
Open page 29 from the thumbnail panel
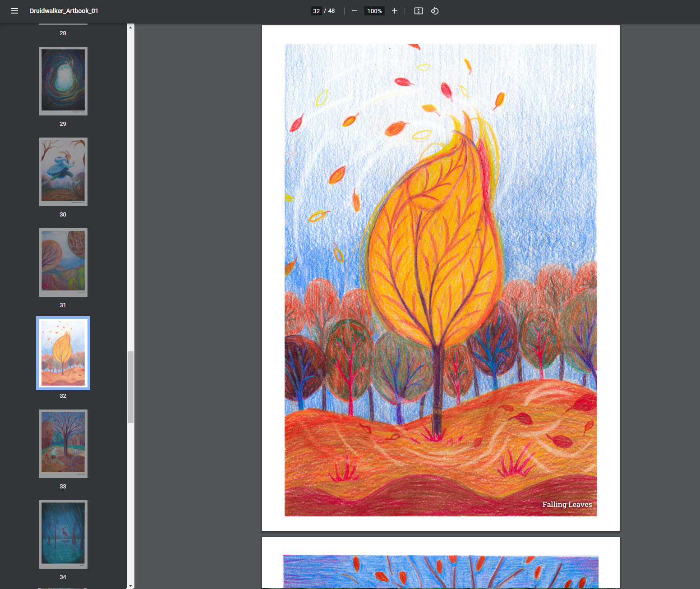[x=63, y=81]
